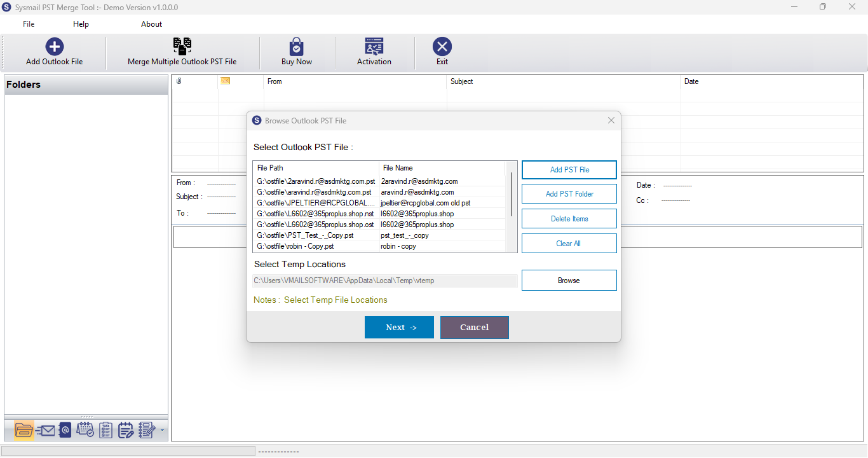Open the About menu

coord(151,24)
